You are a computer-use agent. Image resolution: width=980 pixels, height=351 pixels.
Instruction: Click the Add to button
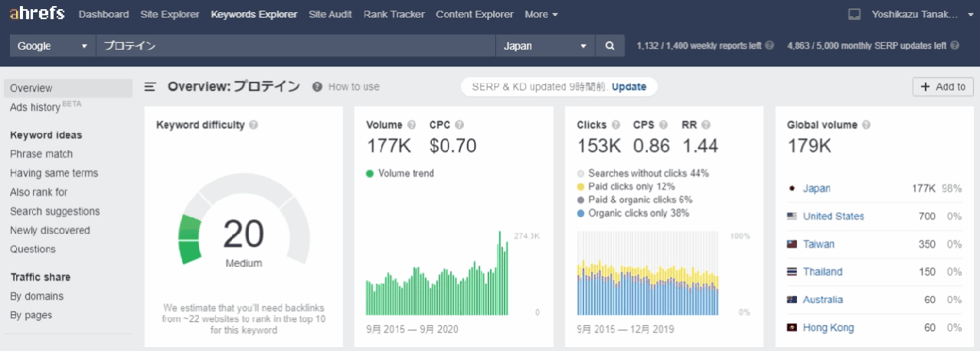(942, 87)
